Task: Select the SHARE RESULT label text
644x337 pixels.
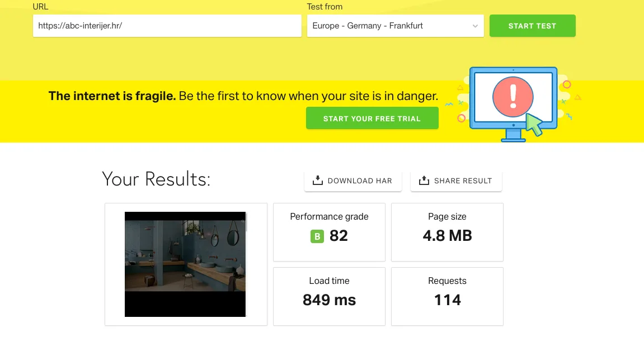Action: (463, 181)
